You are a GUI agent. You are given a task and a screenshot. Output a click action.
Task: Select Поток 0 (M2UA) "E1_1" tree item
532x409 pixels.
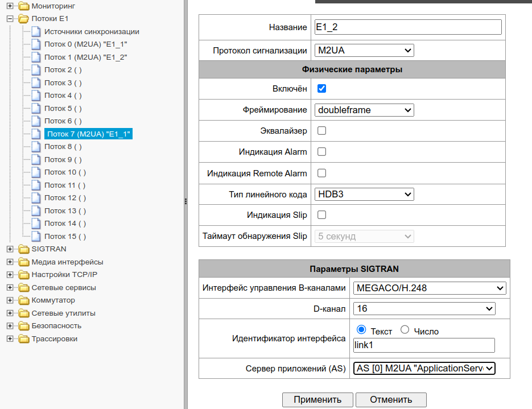click(85, 44)
